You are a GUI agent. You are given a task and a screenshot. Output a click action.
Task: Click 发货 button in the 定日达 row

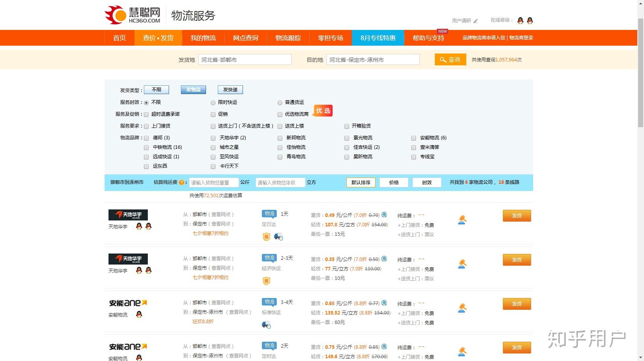pos(517,215)
